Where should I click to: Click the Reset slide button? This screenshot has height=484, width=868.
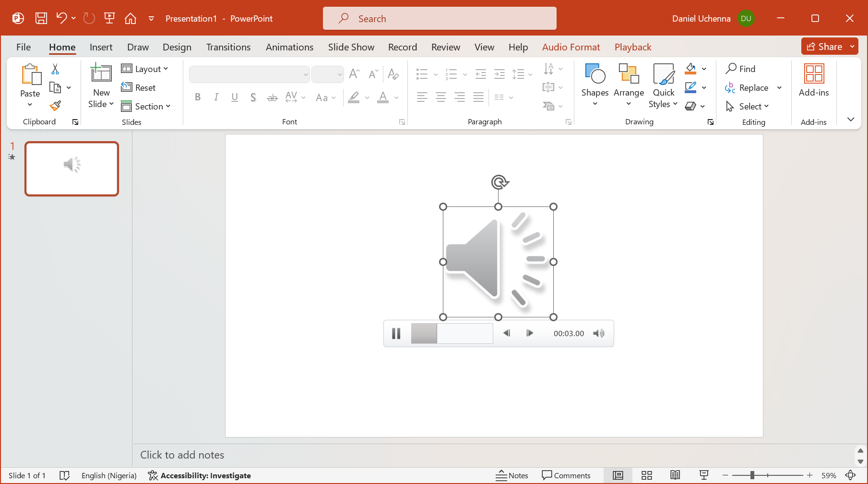click(x=139, y=87)
